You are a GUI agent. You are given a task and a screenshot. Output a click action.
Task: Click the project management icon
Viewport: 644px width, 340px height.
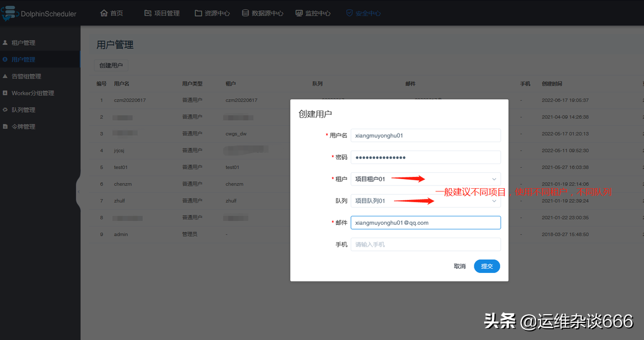(148, 13)
